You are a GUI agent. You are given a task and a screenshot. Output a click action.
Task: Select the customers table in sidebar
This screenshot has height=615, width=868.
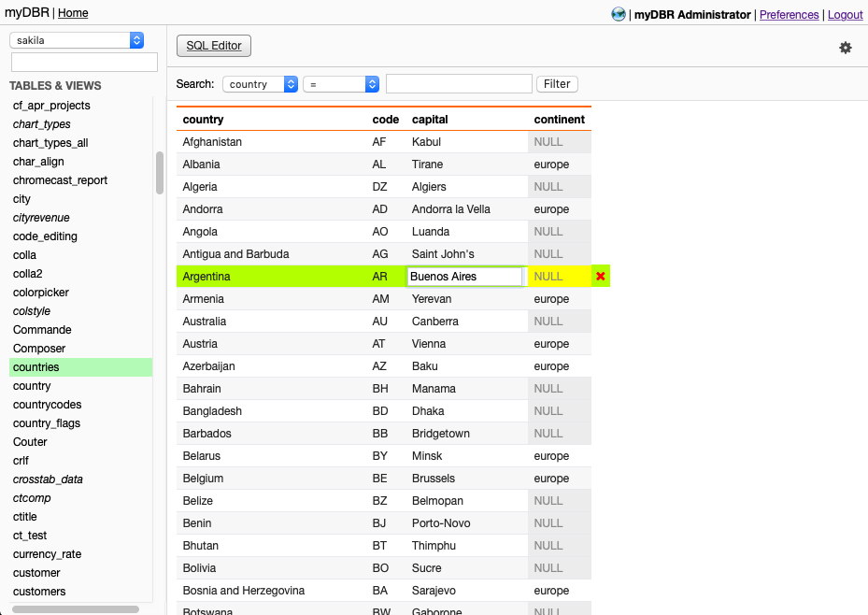click(39, 592)
